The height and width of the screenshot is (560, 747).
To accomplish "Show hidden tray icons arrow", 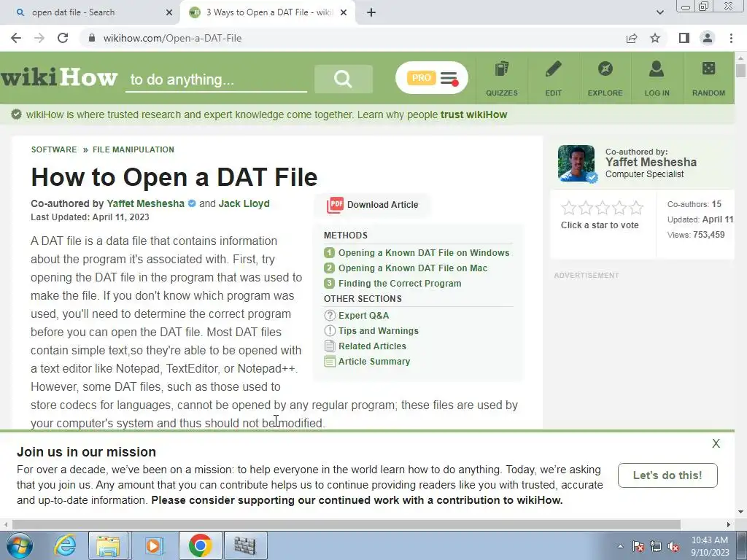I will click(620, 546).
